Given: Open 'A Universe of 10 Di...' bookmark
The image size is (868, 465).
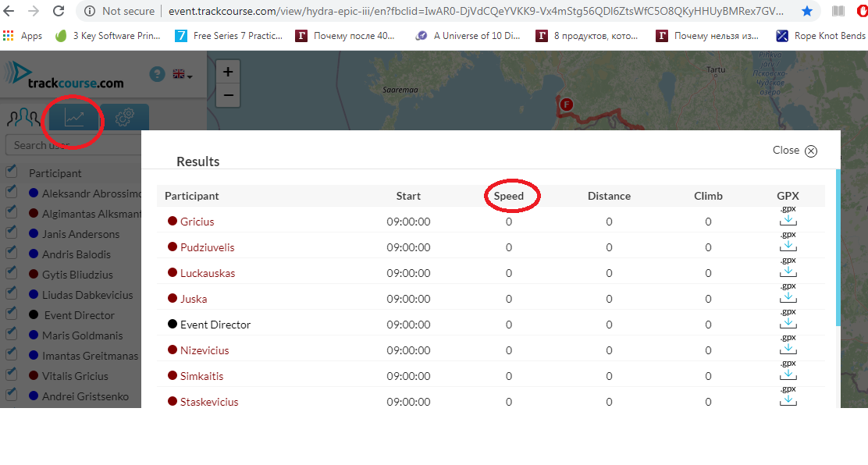Looking at the screenshot, I should pos(468,35).
